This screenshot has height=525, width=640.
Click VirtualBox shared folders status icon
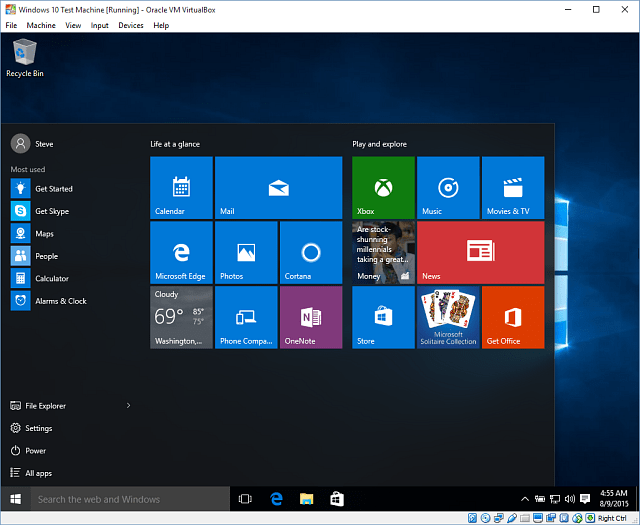525,518
